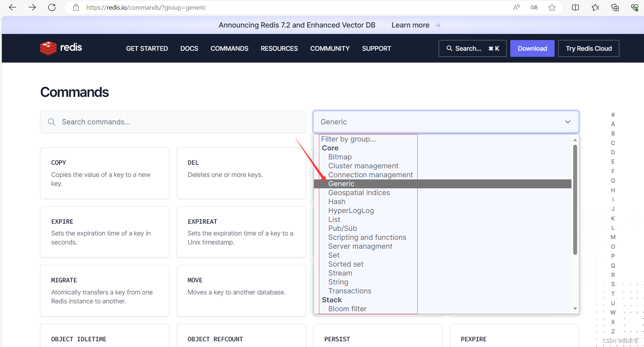Open the OBJECT IDLETIME command card
This screenshot has height=347, width=644.
point(105,336)
